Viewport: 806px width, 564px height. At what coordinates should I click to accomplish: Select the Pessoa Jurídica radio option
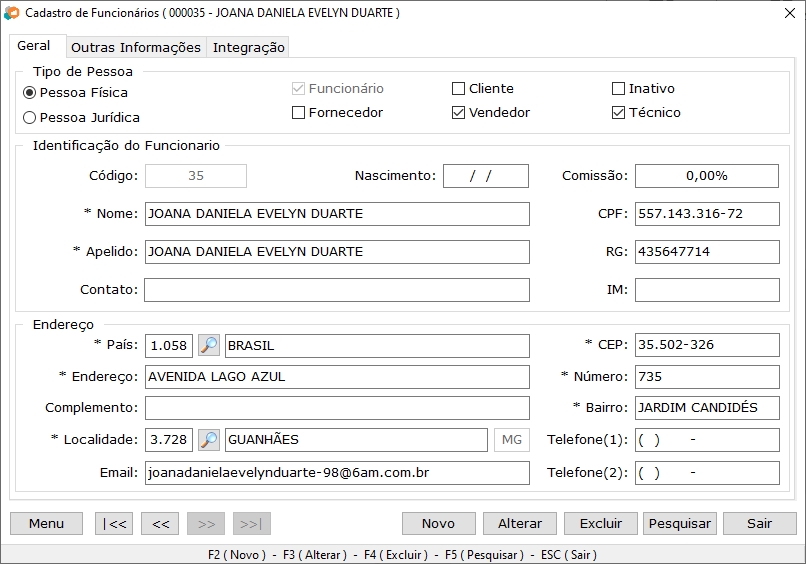click(30, 117)
